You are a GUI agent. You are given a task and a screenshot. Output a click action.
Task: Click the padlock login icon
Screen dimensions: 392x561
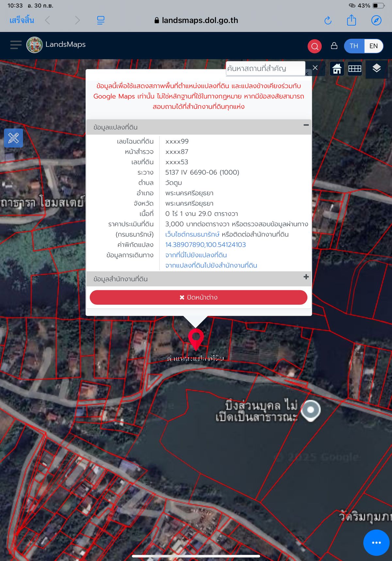[x=334, y=46]
